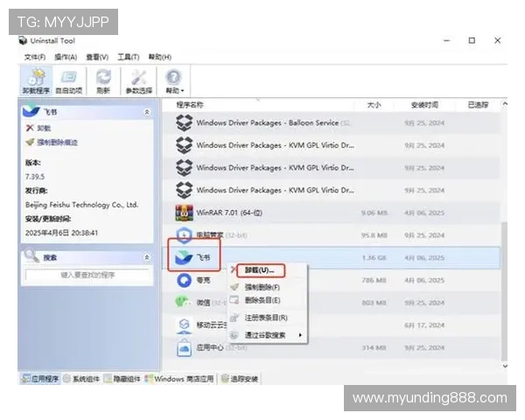Click the magnifier search icon in sidebar
525x420 pixels.
[31, 255]
